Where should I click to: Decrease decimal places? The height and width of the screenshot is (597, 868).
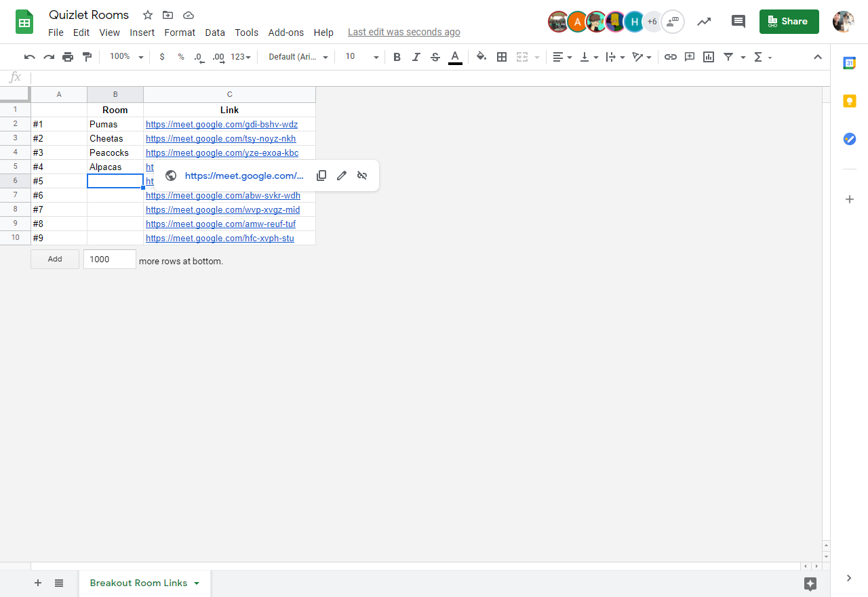[199, 57]
